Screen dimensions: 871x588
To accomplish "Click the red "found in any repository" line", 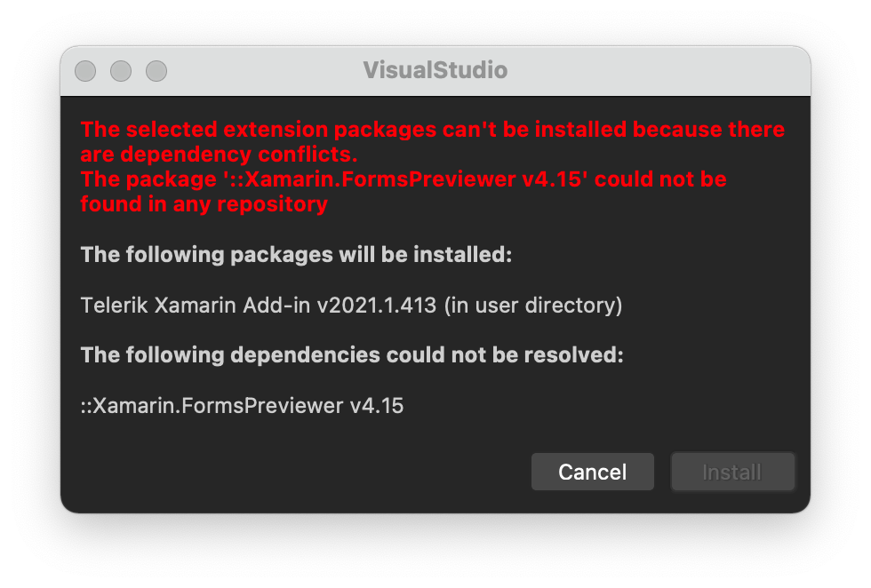I will [204, 204].
